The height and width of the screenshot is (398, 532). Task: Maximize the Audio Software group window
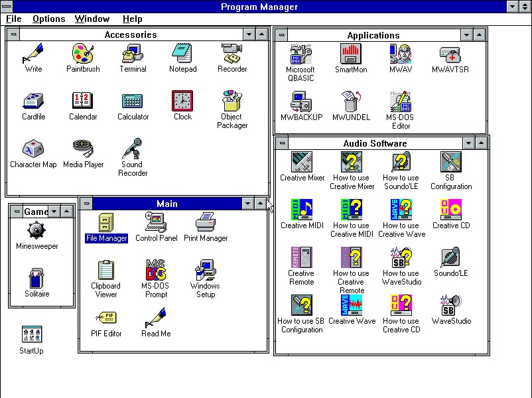tap(482, 143)
